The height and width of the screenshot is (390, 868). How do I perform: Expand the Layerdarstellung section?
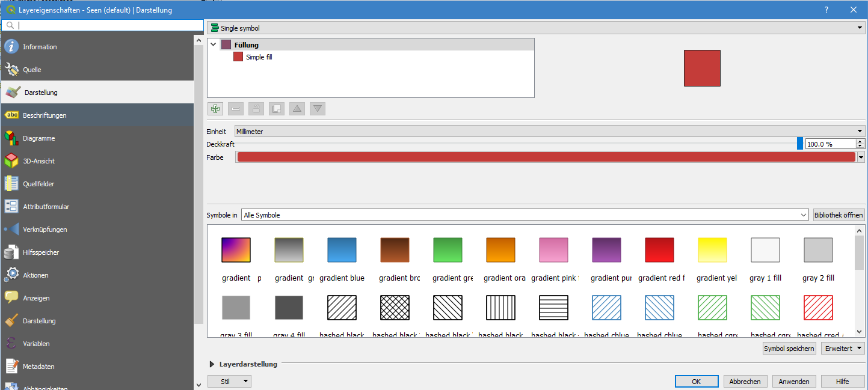(212, 364)
